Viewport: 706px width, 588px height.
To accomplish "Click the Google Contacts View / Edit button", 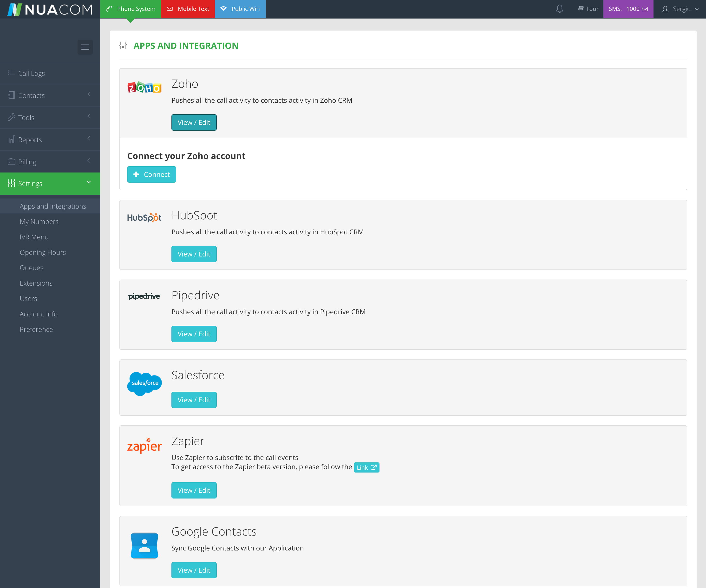I will click(x=194, y=570).
